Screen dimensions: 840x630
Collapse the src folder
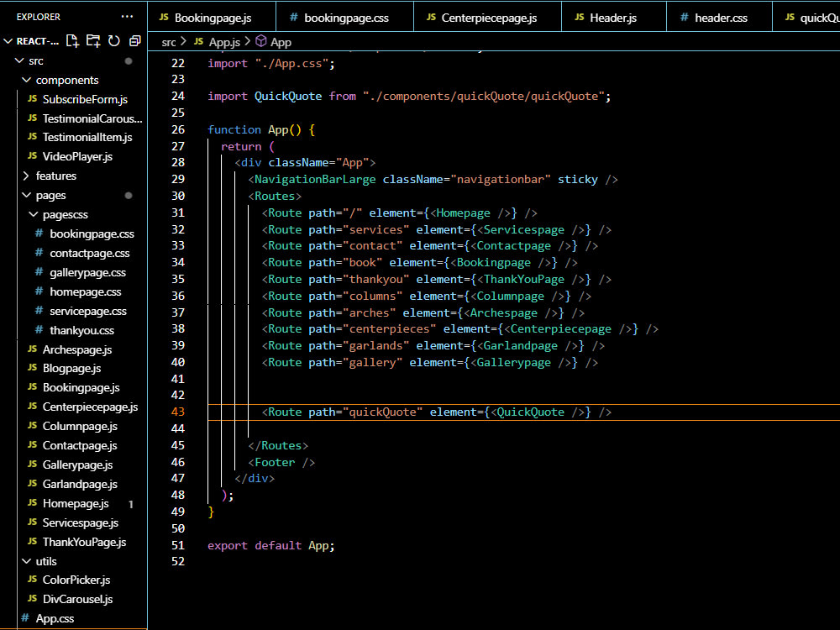coord(20,61)
